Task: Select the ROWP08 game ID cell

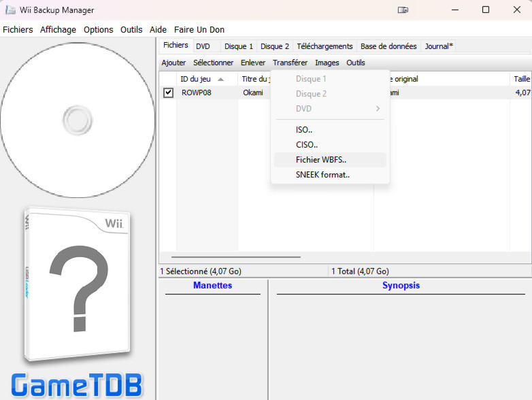Action: tap(197, 93)
